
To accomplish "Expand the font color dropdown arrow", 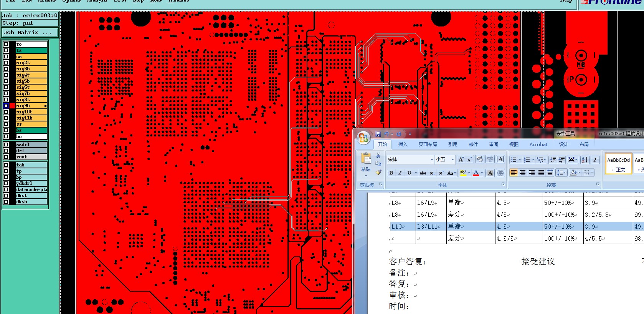I will 482,173.
